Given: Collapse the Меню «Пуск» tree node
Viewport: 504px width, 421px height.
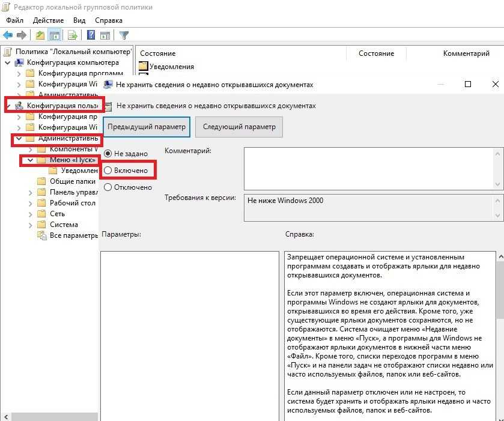Looking at the screenshot, I should point(29,160).
